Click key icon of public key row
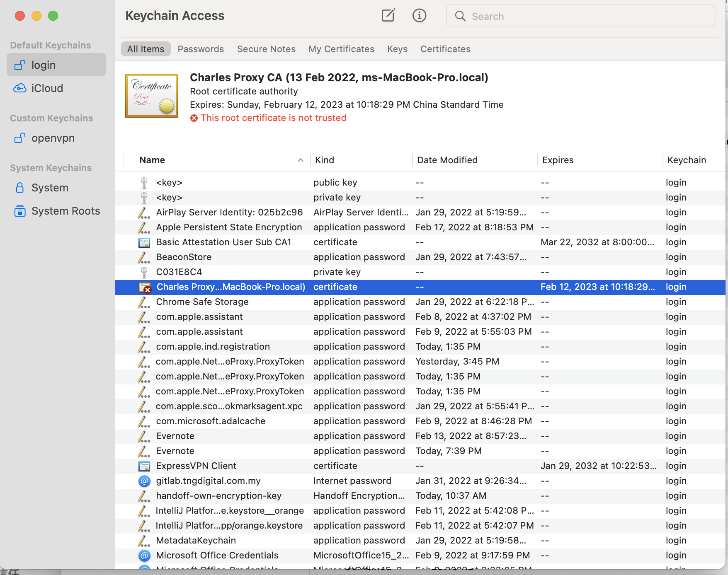This screenshot has height=575, width=728. tap(144, 183)
